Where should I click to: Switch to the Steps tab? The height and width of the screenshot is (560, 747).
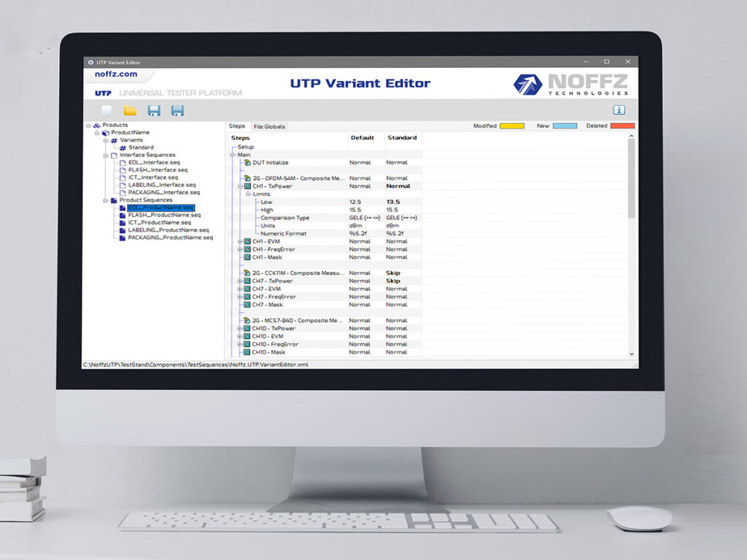tap(237, 126)
